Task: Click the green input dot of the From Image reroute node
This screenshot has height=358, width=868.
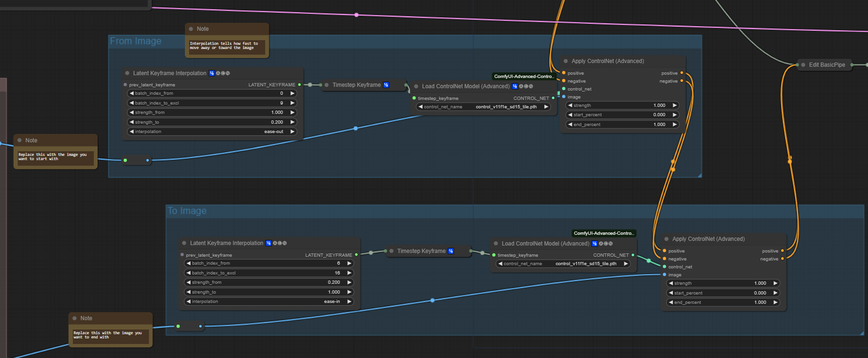Action: [x=125, y=160]
